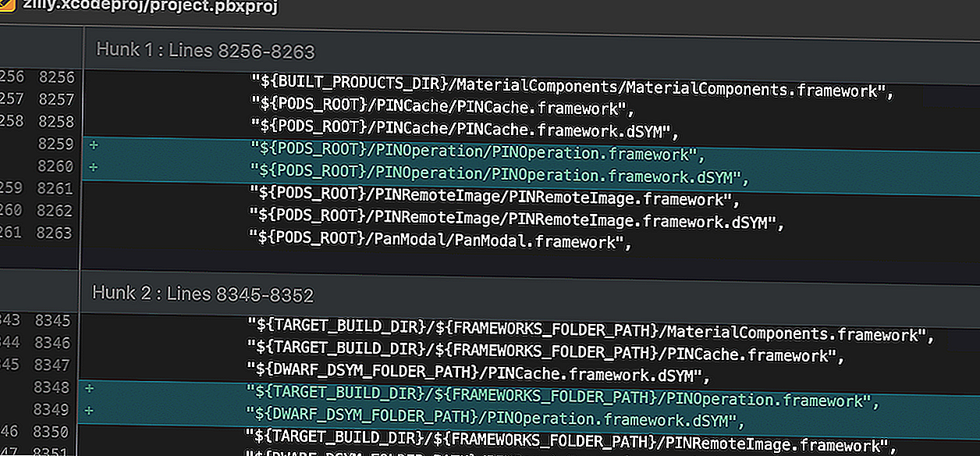Click new line number 8345
980x456 pixels.
point(52,320)
